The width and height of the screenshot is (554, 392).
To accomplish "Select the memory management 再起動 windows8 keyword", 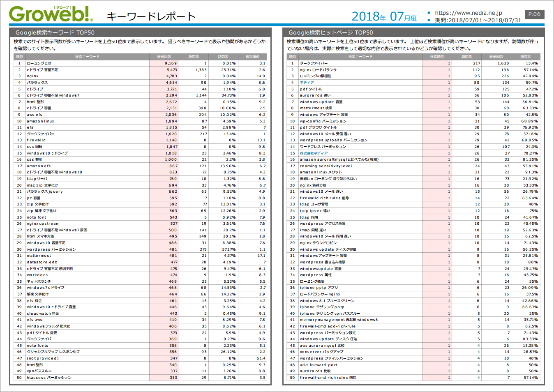I will click(339, 320).
